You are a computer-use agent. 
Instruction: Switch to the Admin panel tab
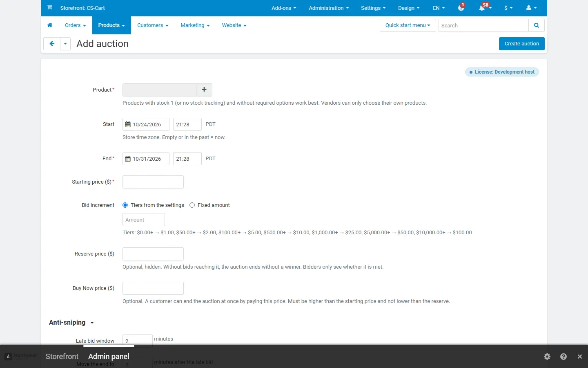(x=109, y=357)
